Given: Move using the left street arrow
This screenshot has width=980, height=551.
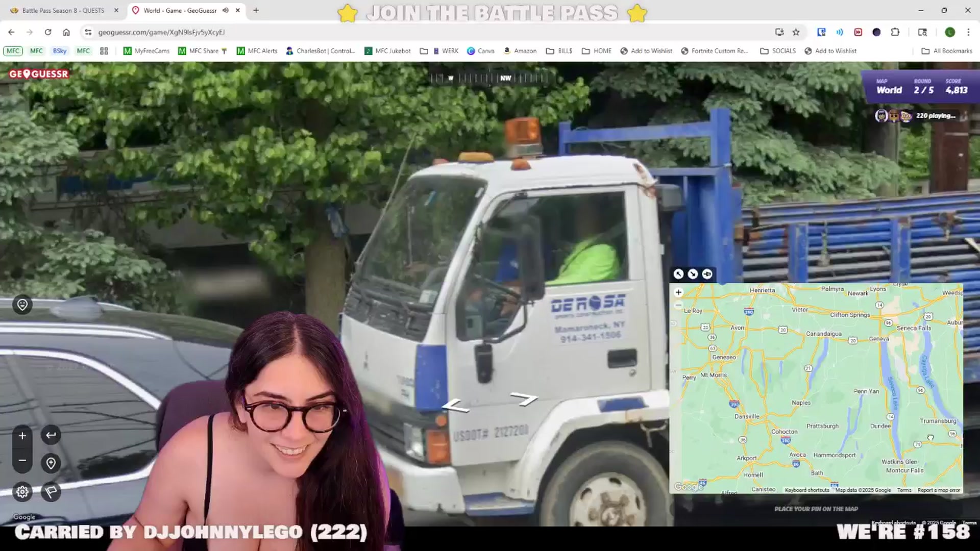Looking at the screenshot, I should pos(455,406).
